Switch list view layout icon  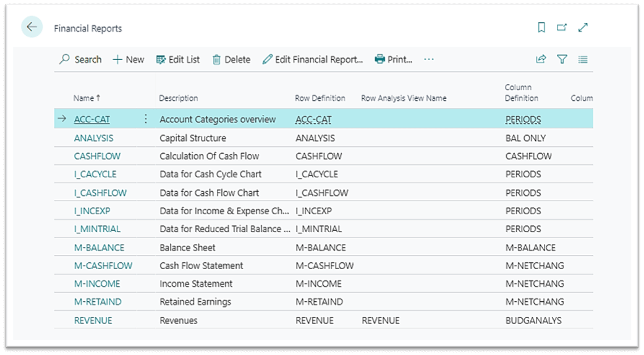pyautogui.click(x=583, y=59)
